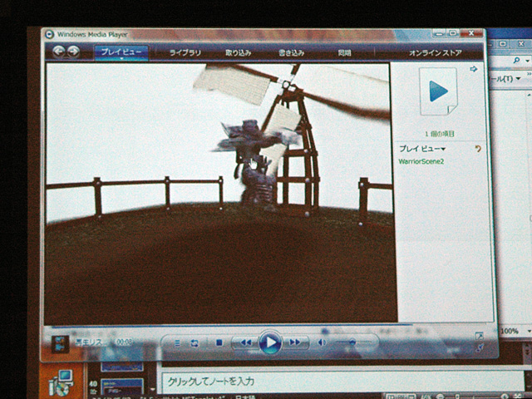
Task: Expand the プレイビュー dropdown in list pane
Action: coord(421,149)
